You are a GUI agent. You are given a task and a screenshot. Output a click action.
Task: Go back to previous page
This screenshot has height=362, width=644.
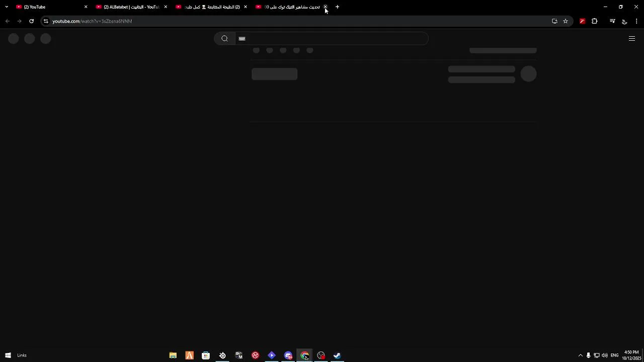7,21
